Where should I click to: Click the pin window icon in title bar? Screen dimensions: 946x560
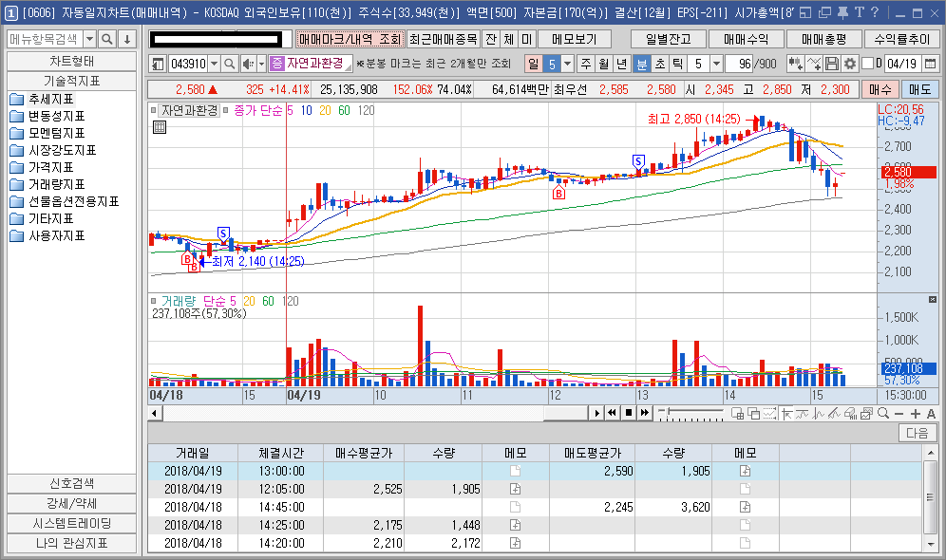coord(842,12)
